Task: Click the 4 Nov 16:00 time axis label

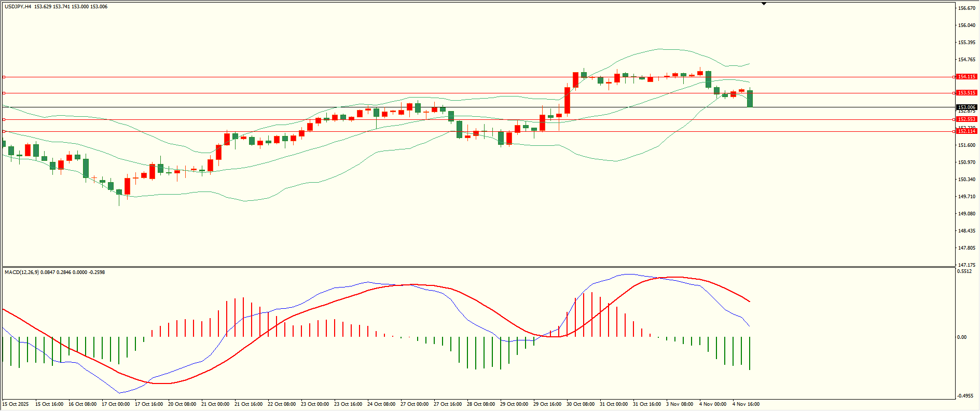Action: pyautogui.click(x=746, y=404)
